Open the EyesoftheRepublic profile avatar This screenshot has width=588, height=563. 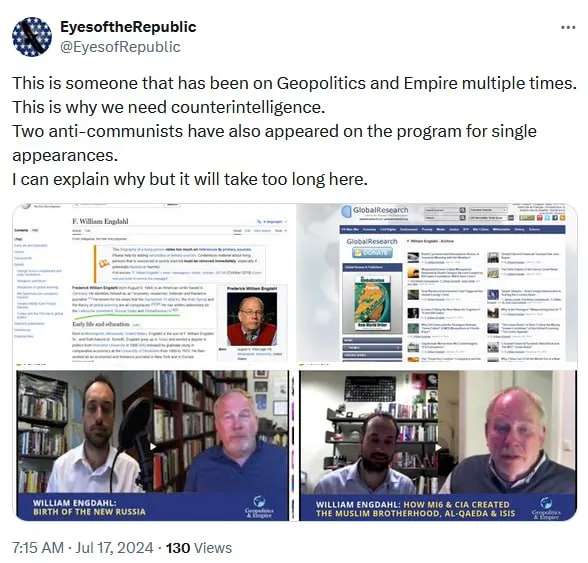[32, 37]
